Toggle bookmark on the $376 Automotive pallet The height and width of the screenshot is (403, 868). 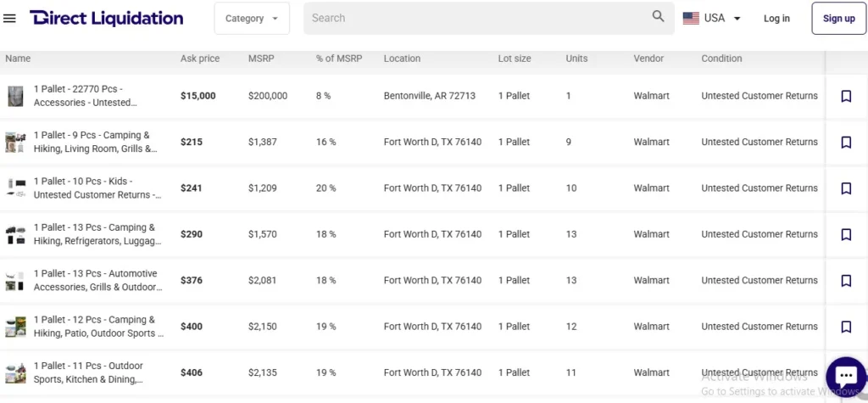pyautogui.click(x=845, y=281)
